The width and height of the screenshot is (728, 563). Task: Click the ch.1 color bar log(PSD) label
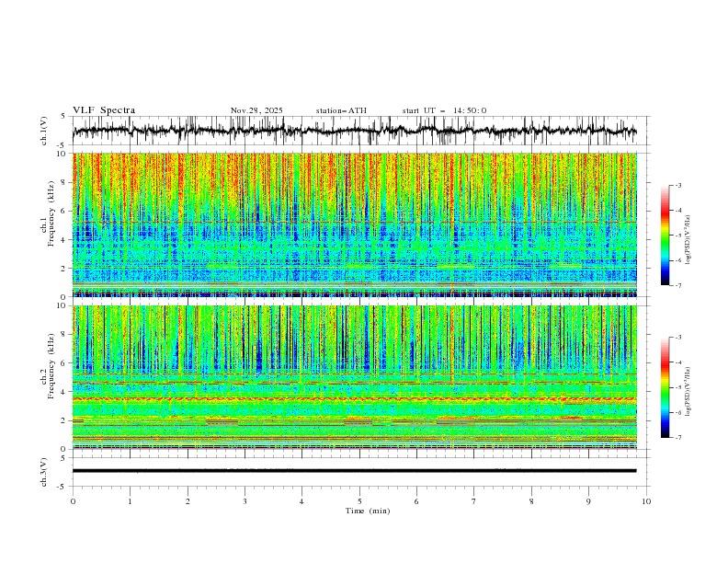(688, 240)
